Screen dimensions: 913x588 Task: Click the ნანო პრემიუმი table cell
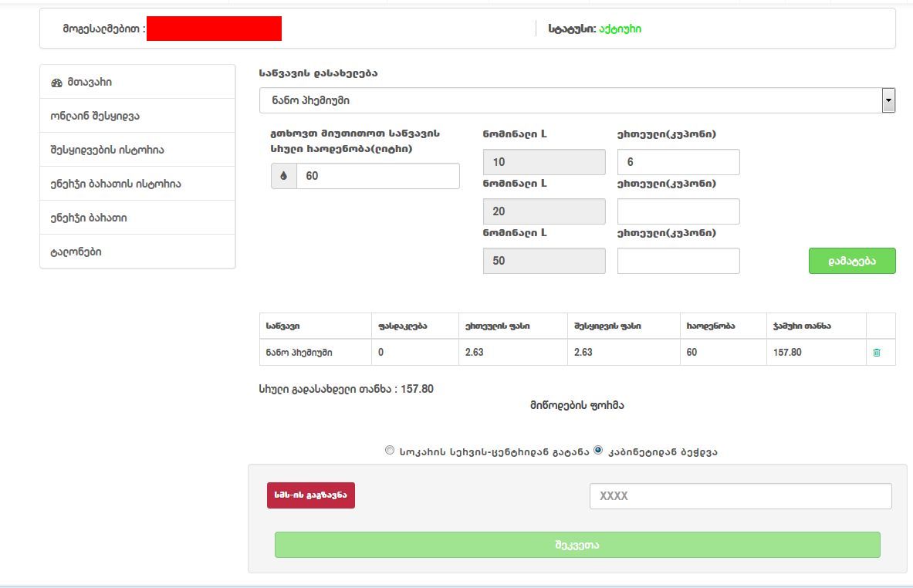coord(316,352)
